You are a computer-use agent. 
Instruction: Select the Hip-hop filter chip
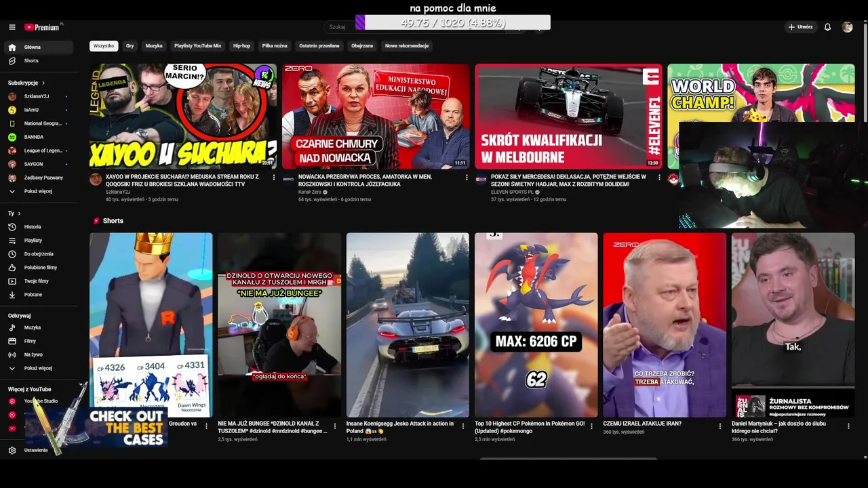[242, 46]
